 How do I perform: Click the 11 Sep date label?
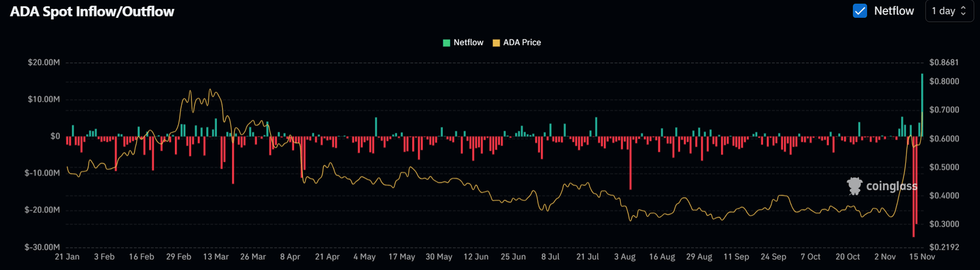click(736, 257)
